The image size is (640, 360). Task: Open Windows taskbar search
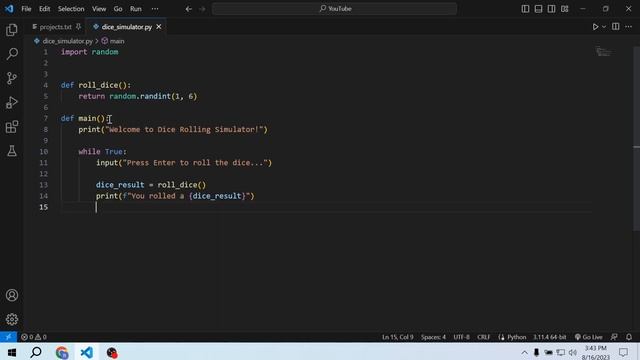click(36, 352)
